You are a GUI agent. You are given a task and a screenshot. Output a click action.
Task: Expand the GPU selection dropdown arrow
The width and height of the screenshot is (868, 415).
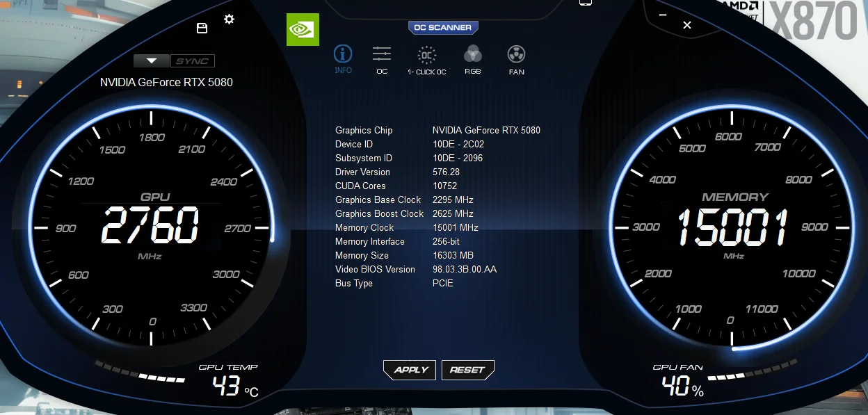click(151, 60)
